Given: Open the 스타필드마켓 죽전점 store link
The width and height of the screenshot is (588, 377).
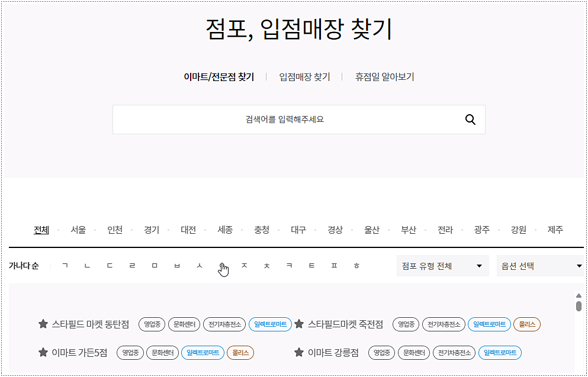Looking at the screenshot, I should click(x=345, y=324).
